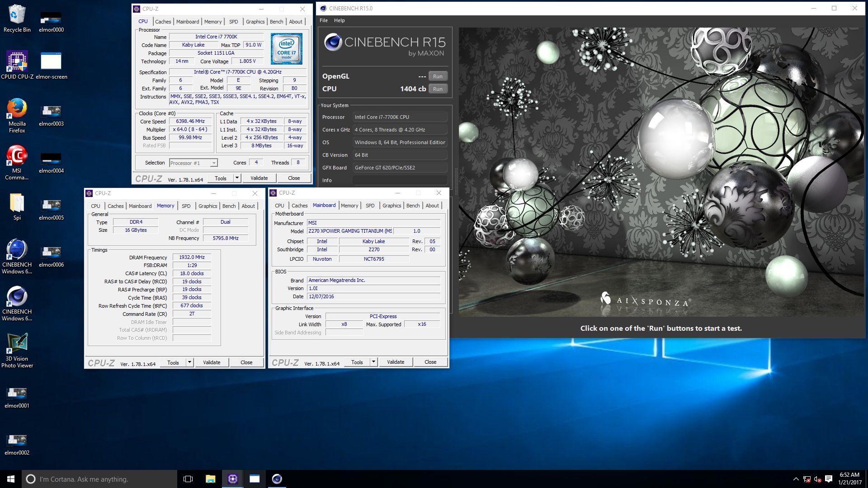Click Close in Mainboard CPU-Z window
Viewport: 868px width, 488px height.
point(430,362)
